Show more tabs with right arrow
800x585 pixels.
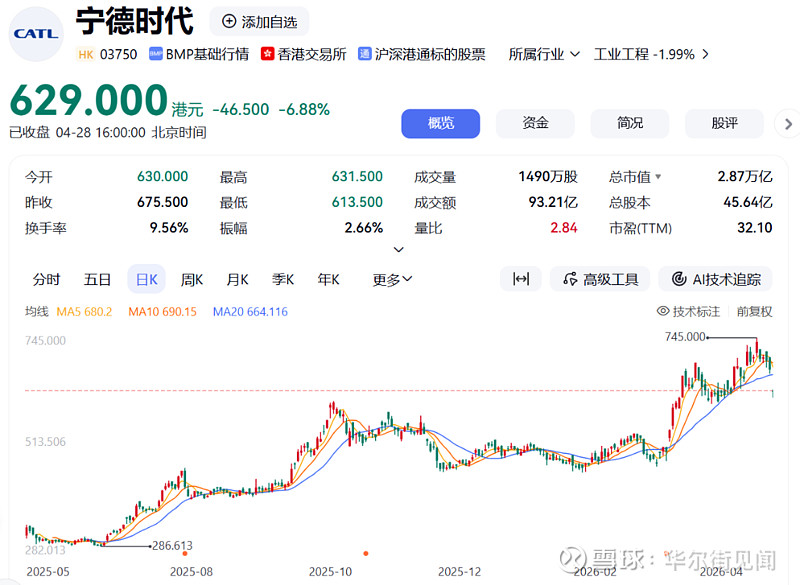[x=788, y=123]
